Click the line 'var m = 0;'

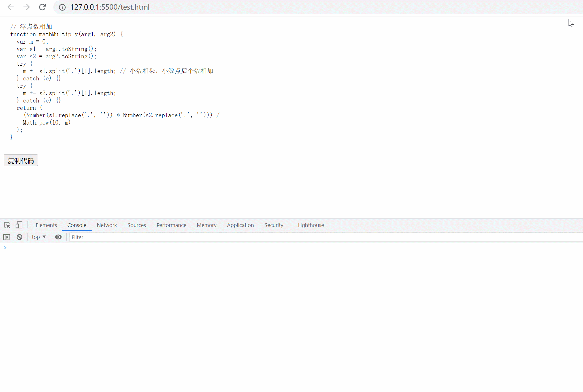(x=32, y=42)
